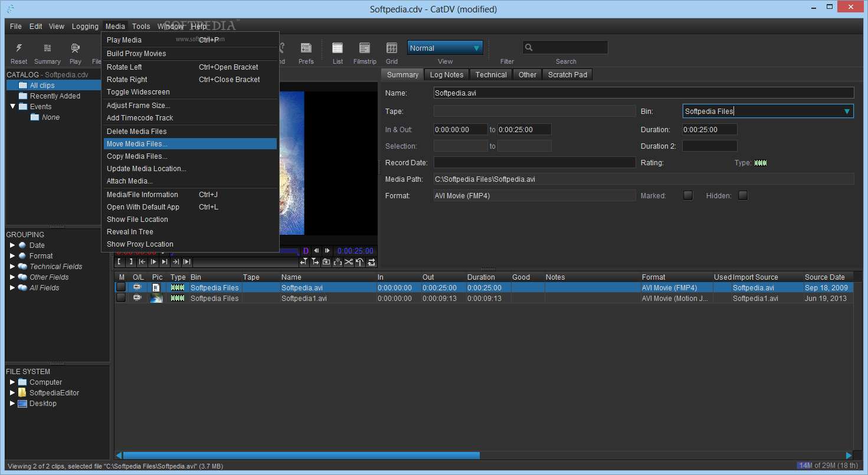Switch to List view icon
Screen dimensions: 868x475
338,48
